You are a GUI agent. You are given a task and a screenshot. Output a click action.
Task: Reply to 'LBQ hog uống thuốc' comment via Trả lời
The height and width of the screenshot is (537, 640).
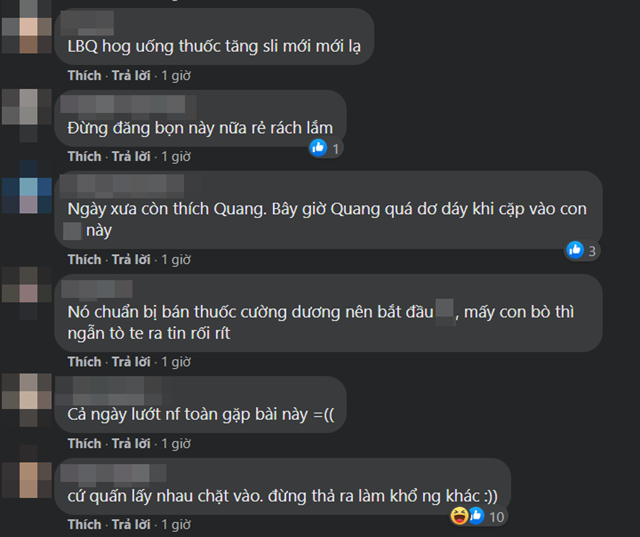pyautogui.click(x=131, y=75)
